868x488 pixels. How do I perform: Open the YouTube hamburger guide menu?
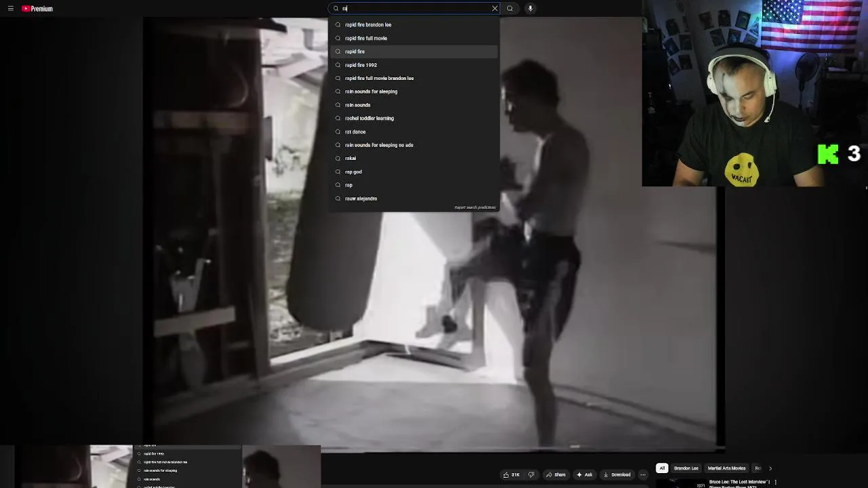click(x=11, y=9)
